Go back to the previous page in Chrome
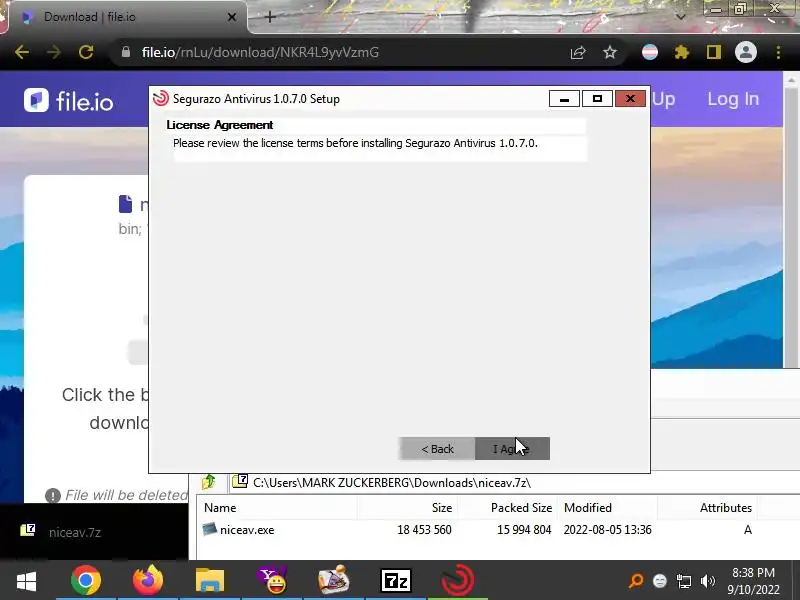800x600 pixels. [x=21, y=52]
